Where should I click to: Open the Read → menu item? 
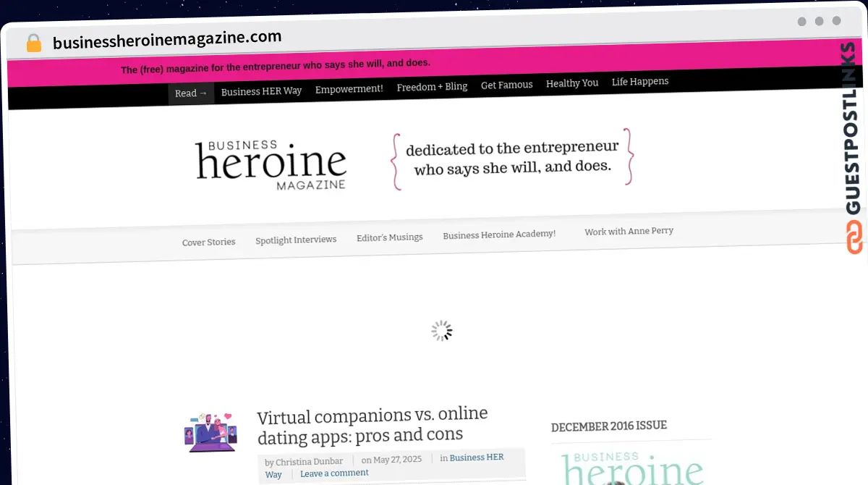[x=191, y=93]
